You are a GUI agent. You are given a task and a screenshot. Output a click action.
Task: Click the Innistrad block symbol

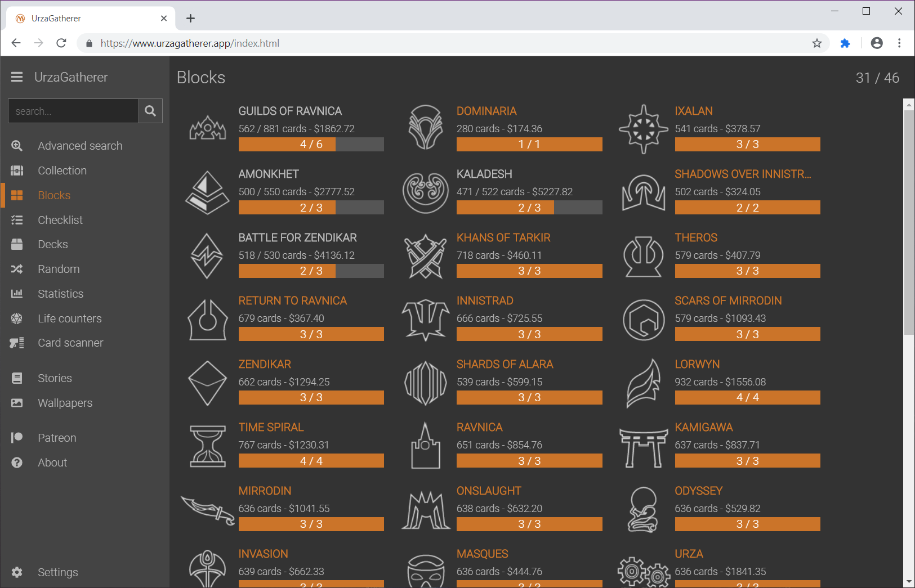426,320
